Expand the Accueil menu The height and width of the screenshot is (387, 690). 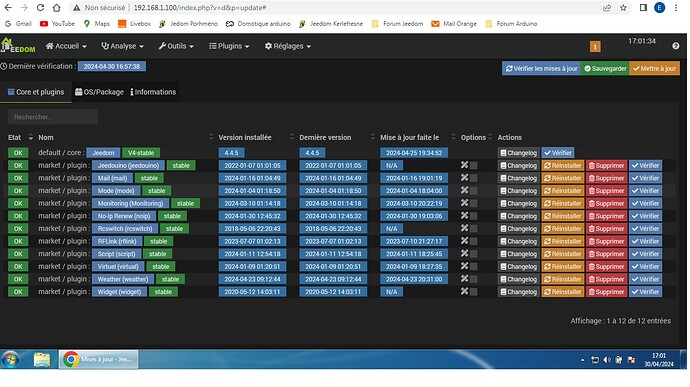[x=66, y=46]
